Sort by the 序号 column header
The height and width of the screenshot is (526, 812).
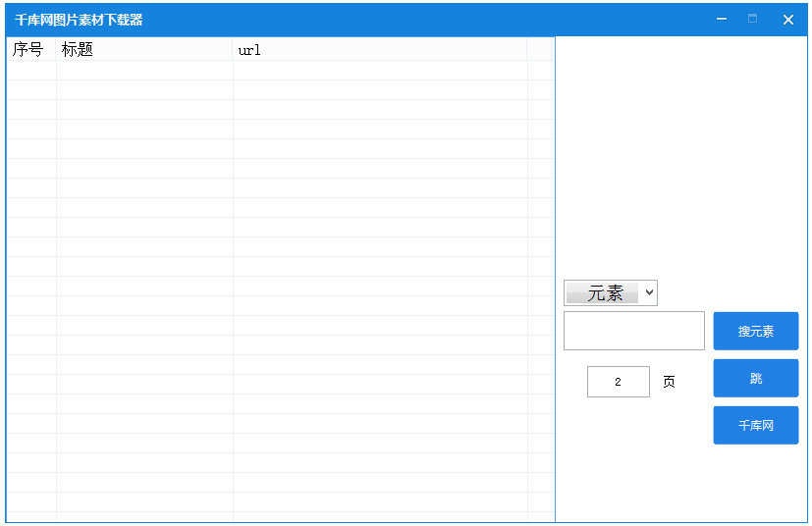pos(31,50)
